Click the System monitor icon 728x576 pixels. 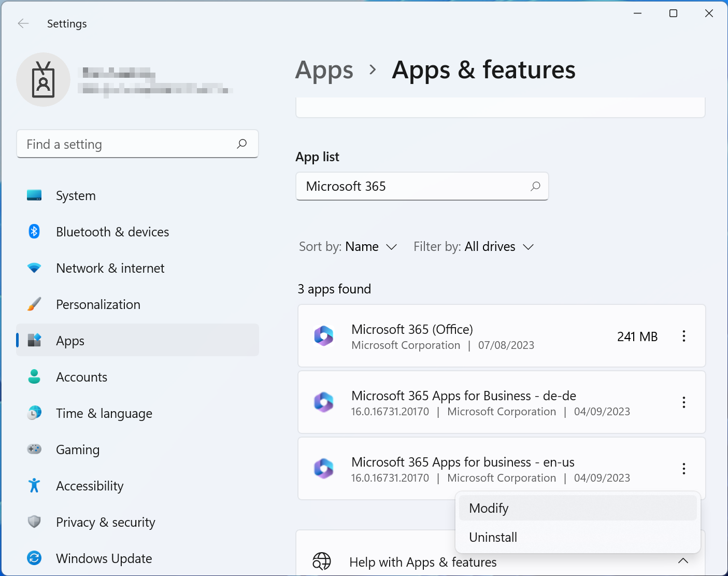[x=34, y=195]
